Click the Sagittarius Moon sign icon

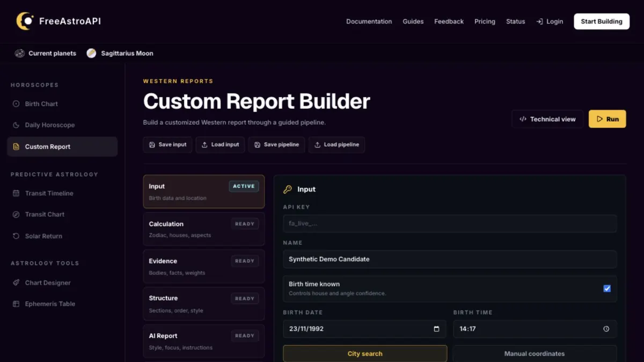tap(91, 53)
